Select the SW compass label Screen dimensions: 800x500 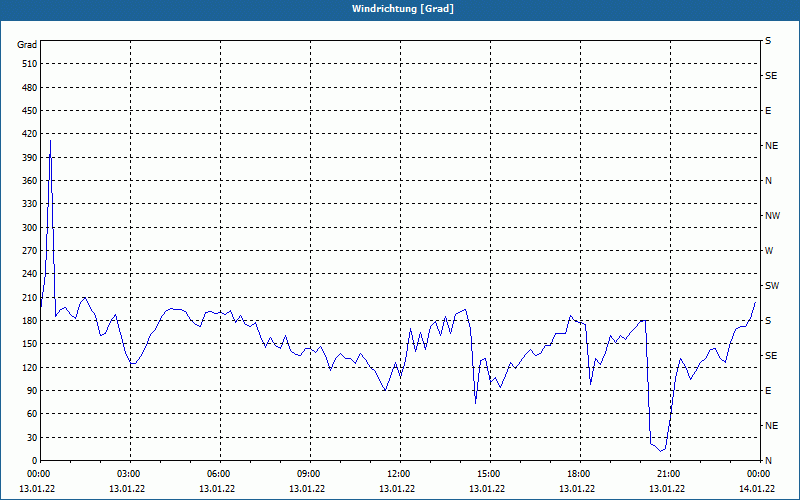click(x=772, y=286)
